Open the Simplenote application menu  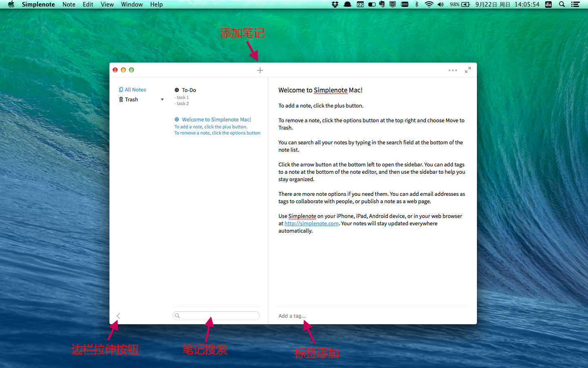click(38, 4)
